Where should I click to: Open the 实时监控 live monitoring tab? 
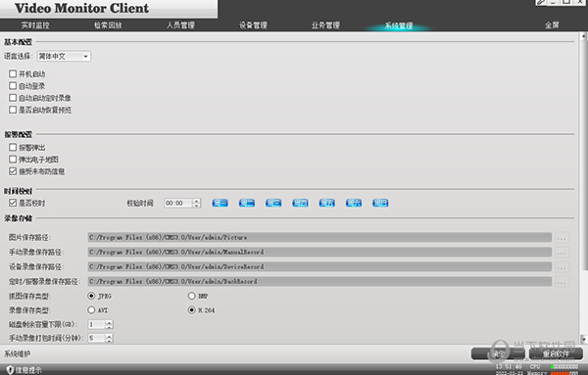click(x=35, y=25)
